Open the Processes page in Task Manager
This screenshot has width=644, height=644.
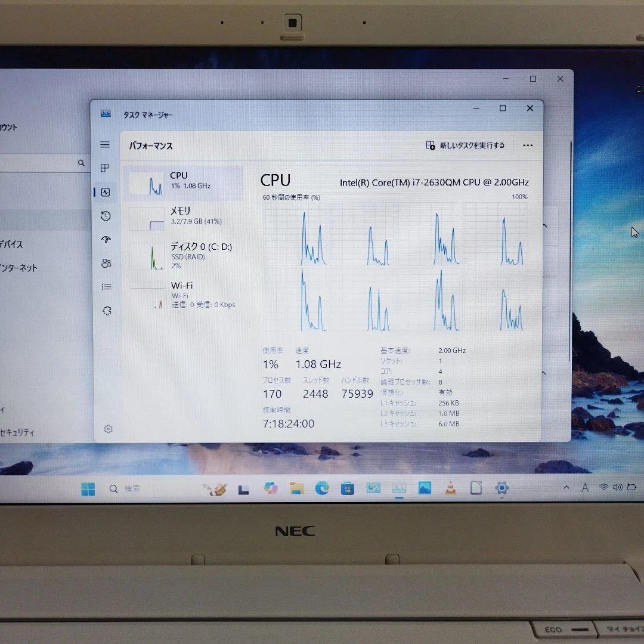pos(106,168)
